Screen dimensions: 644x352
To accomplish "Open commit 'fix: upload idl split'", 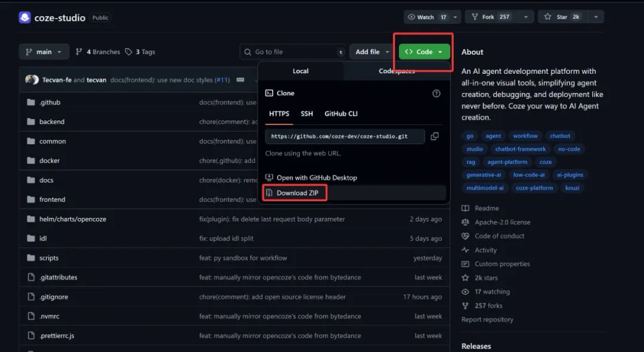I will (227, 238).
